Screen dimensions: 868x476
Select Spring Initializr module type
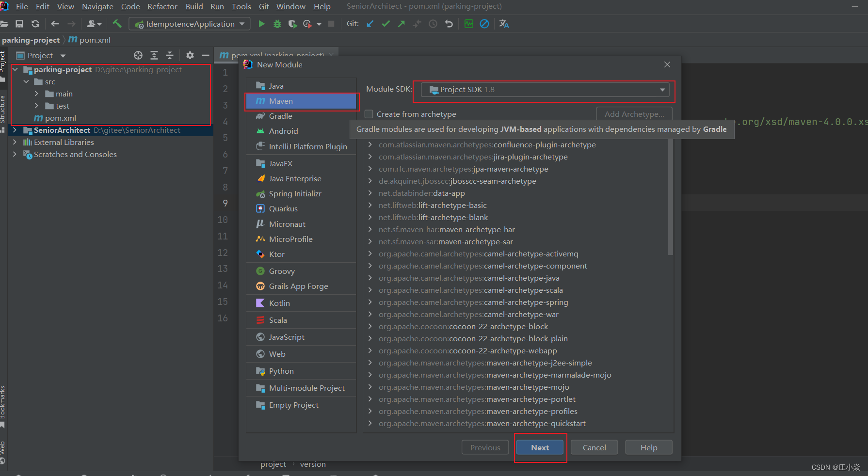point(301,194)
